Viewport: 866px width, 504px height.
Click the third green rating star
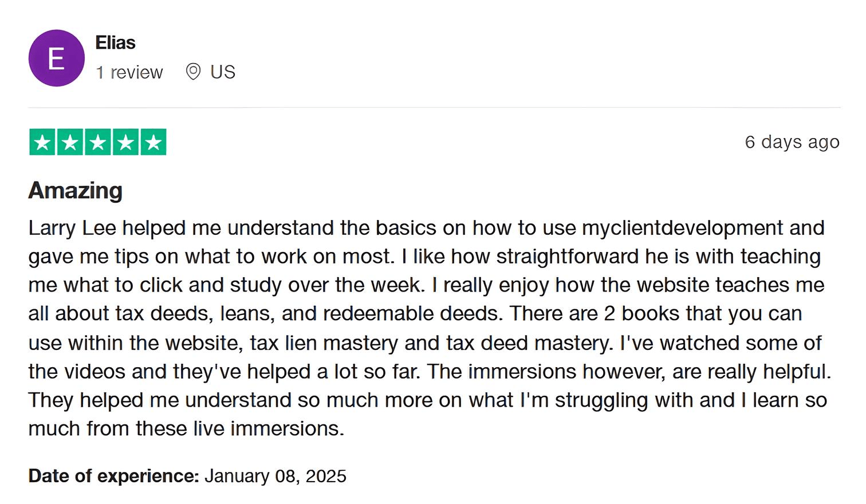coord(98,143)
